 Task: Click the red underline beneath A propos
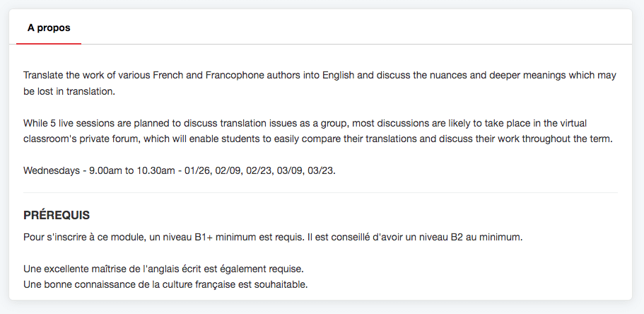point(49,43)
